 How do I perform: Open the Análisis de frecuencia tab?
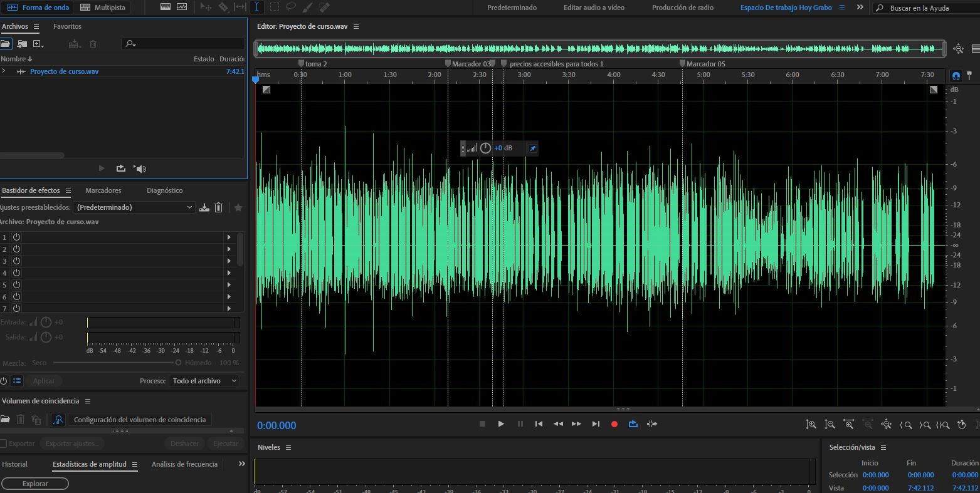tap(184, 464)
